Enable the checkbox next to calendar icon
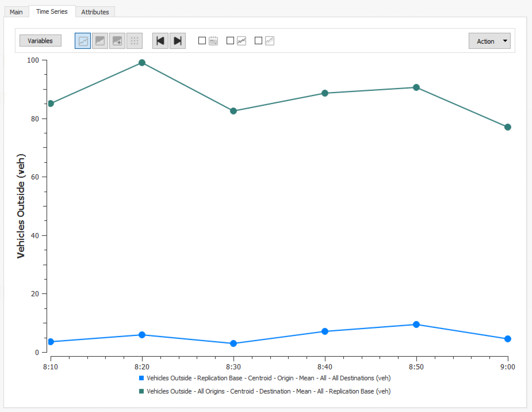Image resolution: width=532 pixels, height=412 pixels. [202, 41]
